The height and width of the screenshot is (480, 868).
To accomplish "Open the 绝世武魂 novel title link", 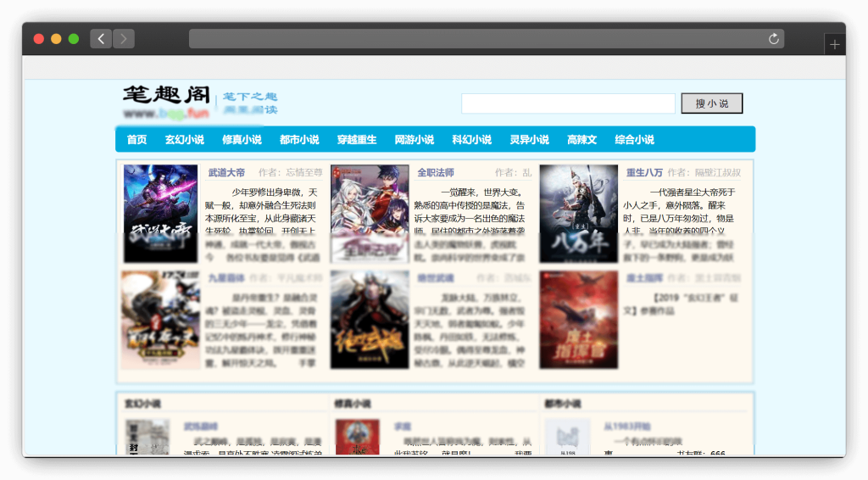I will [436, 278].
